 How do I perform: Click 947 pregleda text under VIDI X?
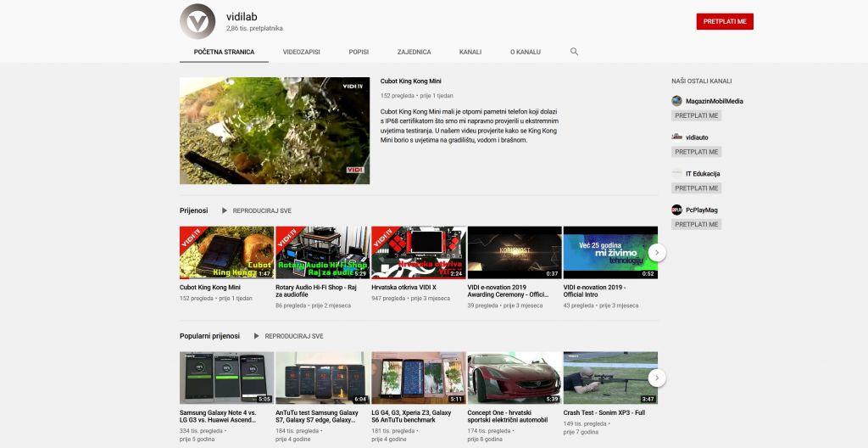coord(388,299)
